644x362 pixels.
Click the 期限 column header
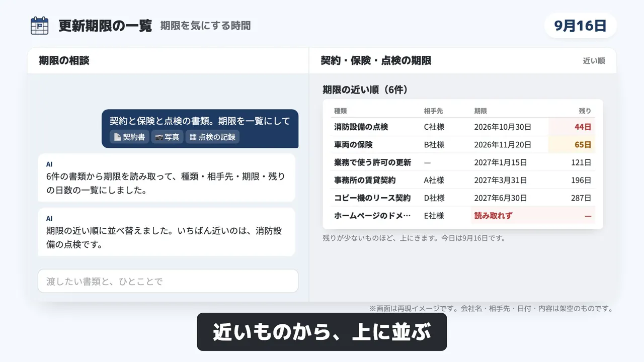(x=480, y=111)
